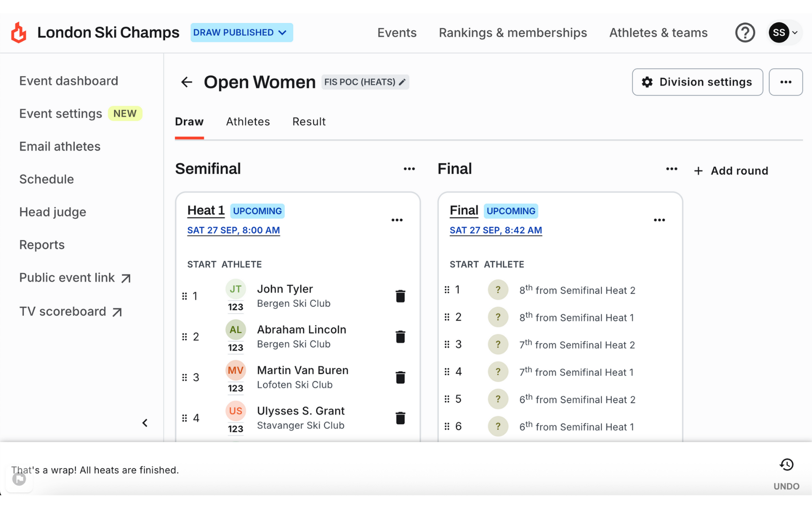This screenshot has width=812, height=508.
Task: Open the Semifinal round options menu
Action: 409,169
